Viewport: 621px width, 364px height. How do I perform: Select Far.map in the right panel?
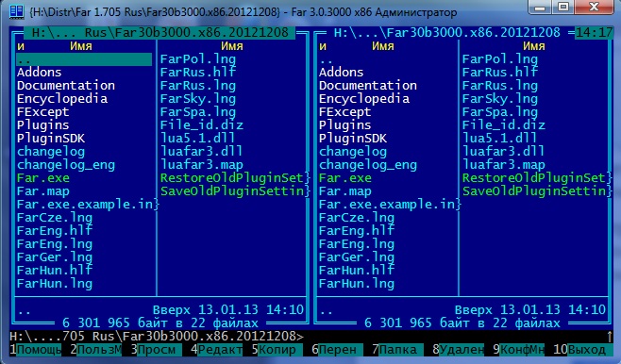(344, 191)
